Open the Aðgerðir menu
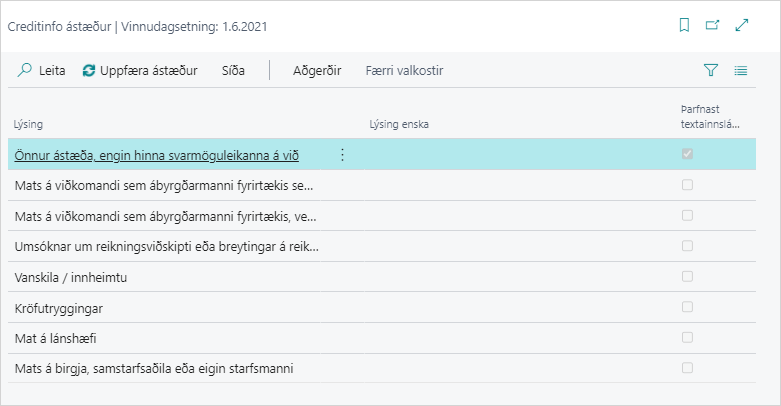Screen dimensions: 781x406 point(317,70)
